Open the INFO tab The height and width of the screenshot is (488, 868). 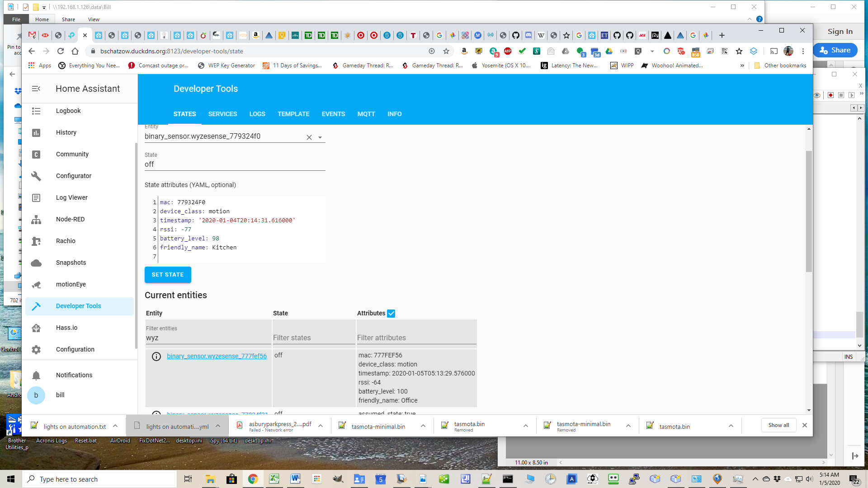pyautogui.click(x=394, y=114)
